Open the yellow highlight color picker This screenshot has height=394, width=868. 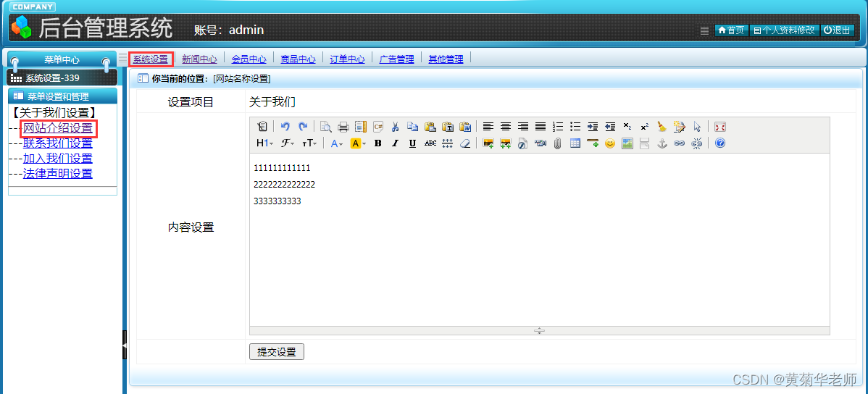pos(358,143)
